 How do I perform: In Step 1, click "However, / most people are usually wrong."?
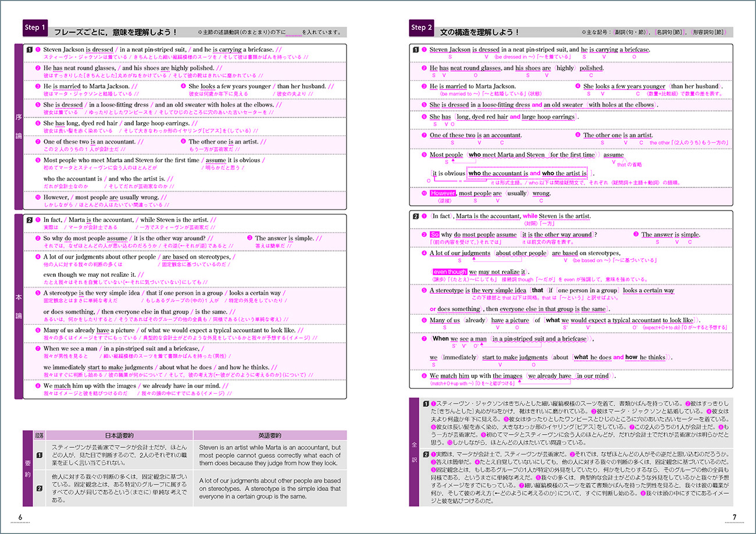101,197
